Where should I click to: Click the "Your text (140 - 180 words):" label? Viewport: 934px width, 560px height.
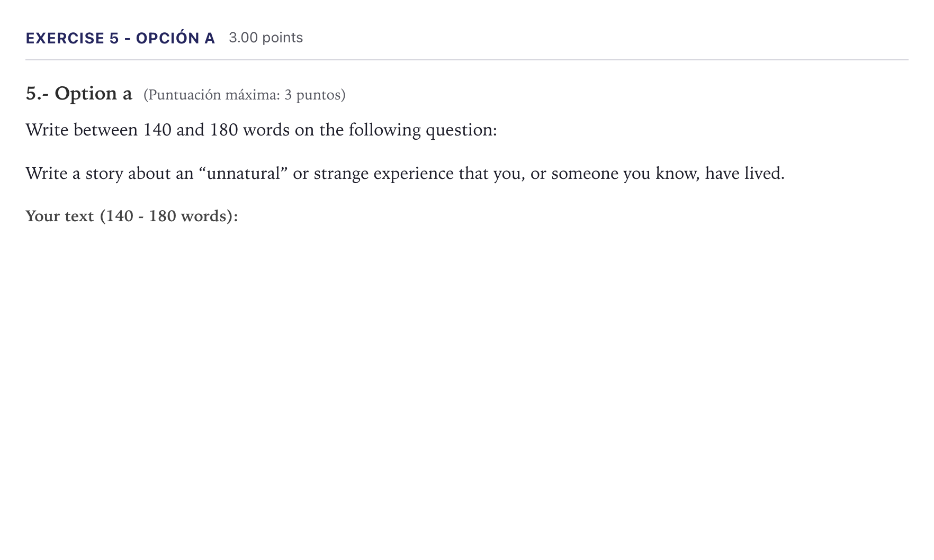132,216
